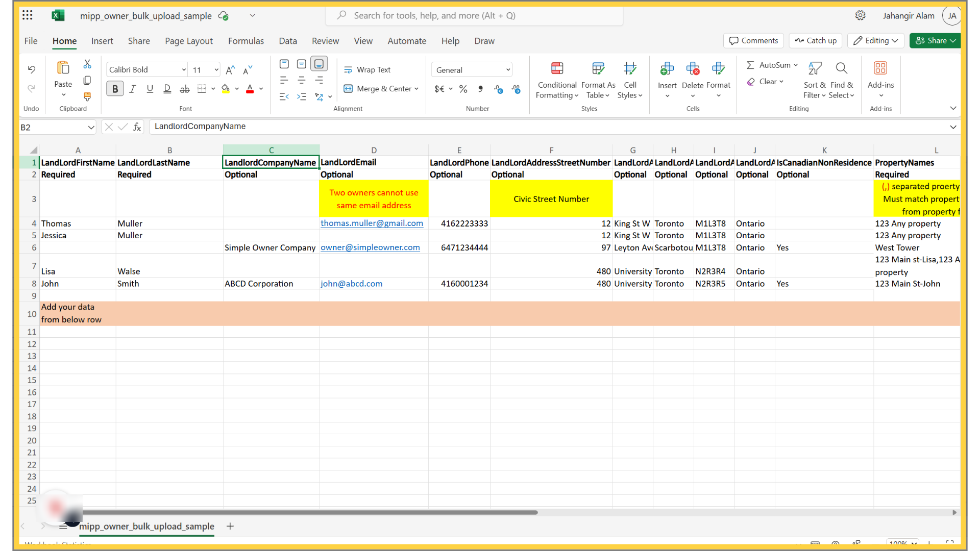Switch to the Insert tab

pos(102,41)
